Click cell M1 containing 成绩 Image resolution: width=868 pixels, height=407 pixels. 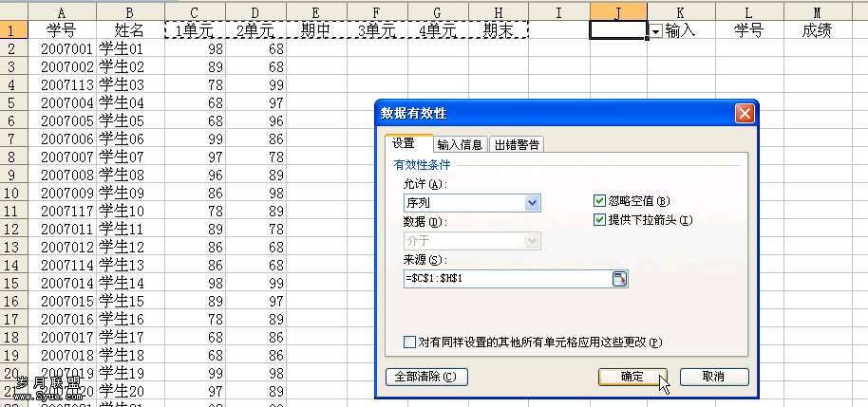pyautogui.click(x=817, y=30)
